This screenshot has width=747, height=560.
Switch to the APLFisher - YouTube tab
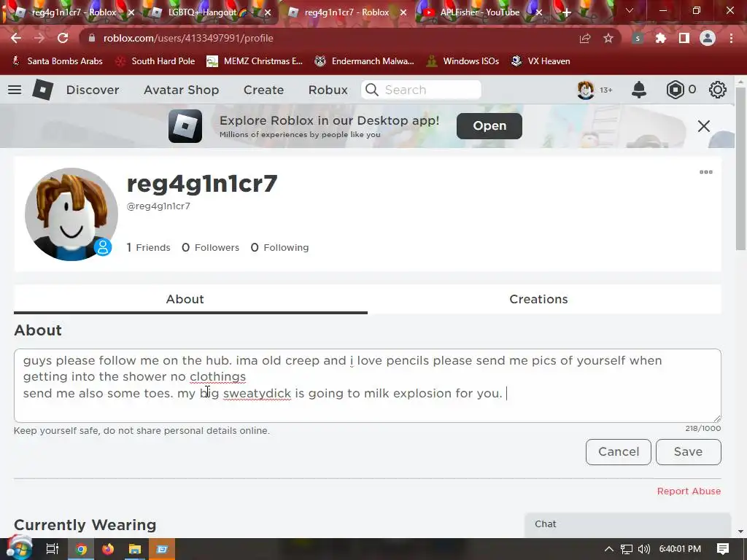(x=480, y=12)
